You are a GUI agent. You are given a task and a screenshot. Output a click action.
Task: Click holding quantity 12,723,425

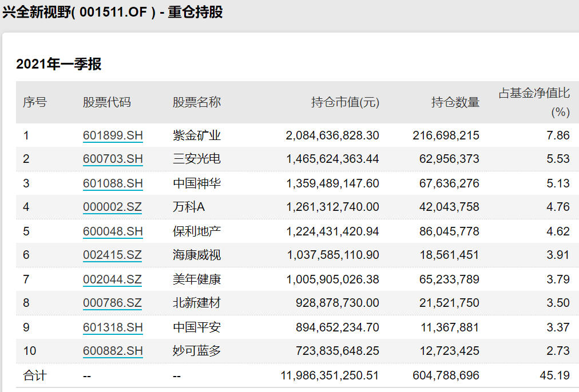point(449,351)
